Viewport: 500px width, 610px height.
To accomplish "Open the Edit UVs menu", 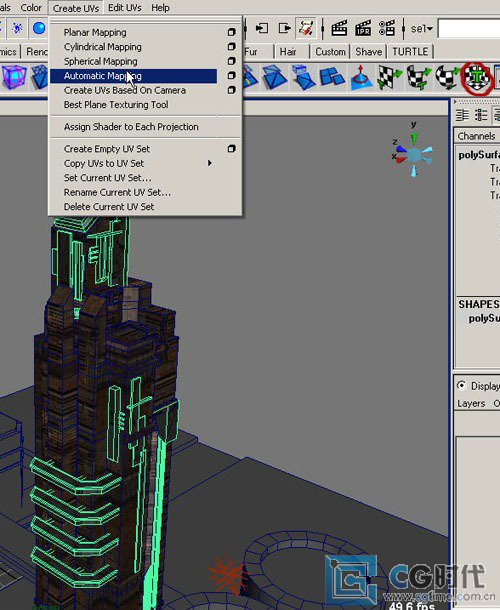I will [x=125, y=8].
